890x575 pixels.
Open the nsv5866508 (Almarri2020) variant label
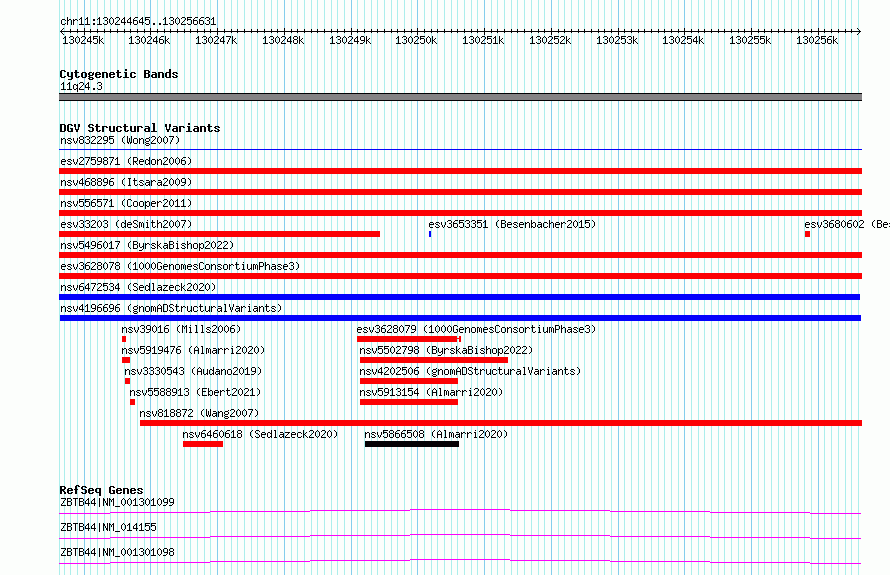pos(436,434)
